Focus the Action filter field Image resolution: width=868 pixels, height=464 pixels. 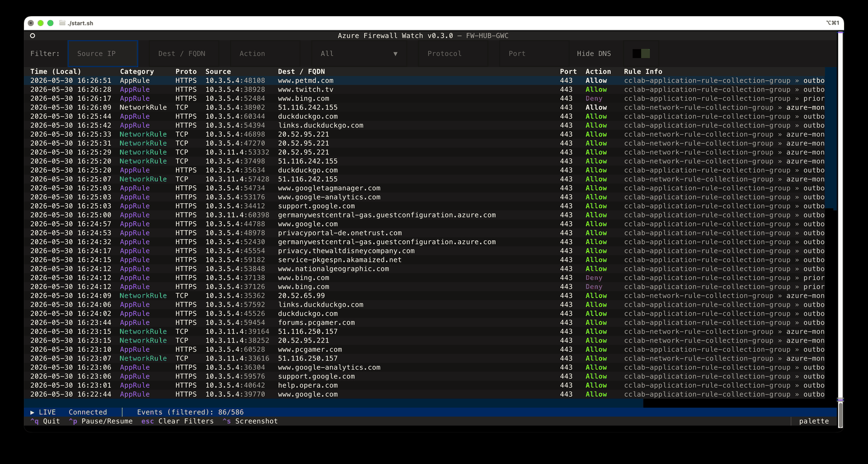click(x=265, y=54)
